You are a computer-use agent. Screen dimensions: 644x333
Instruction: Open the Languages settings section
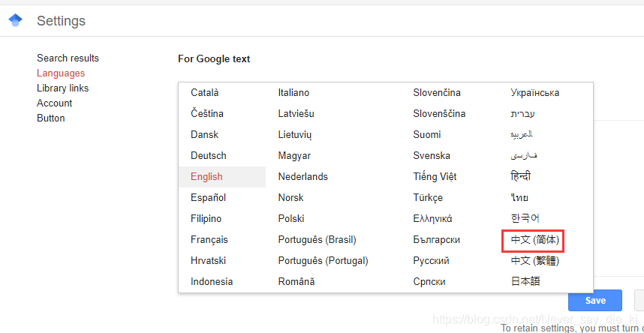coord(61,73)
